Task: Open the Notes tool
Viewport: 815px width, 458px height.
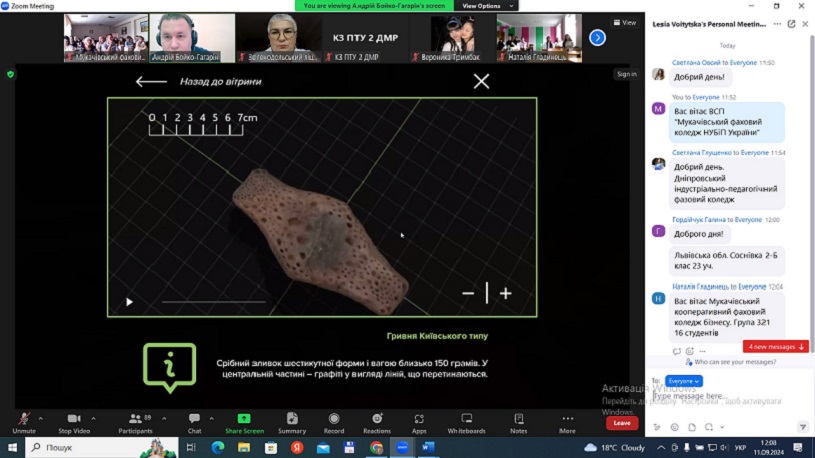Action: point(519,423)
